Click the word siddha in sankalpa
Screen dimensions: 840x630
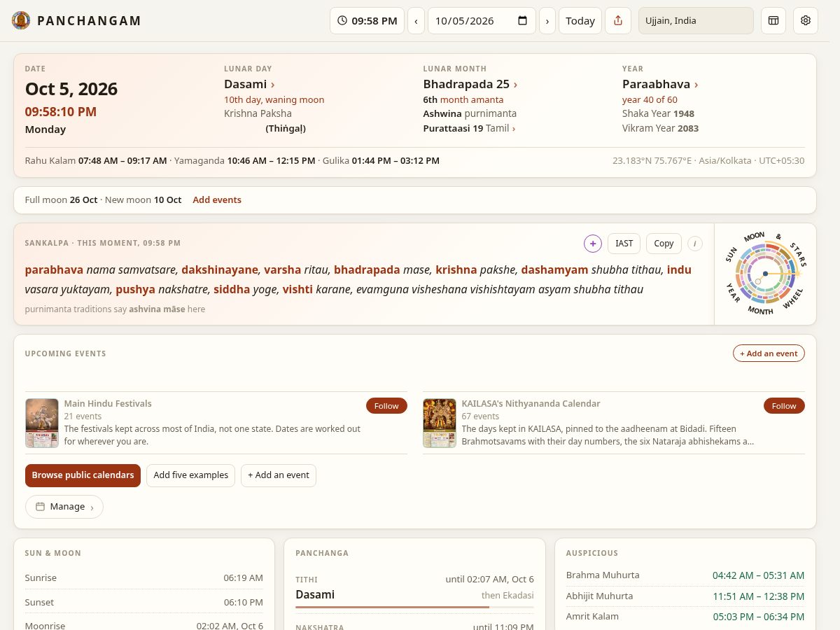click(x=232, y=289)
